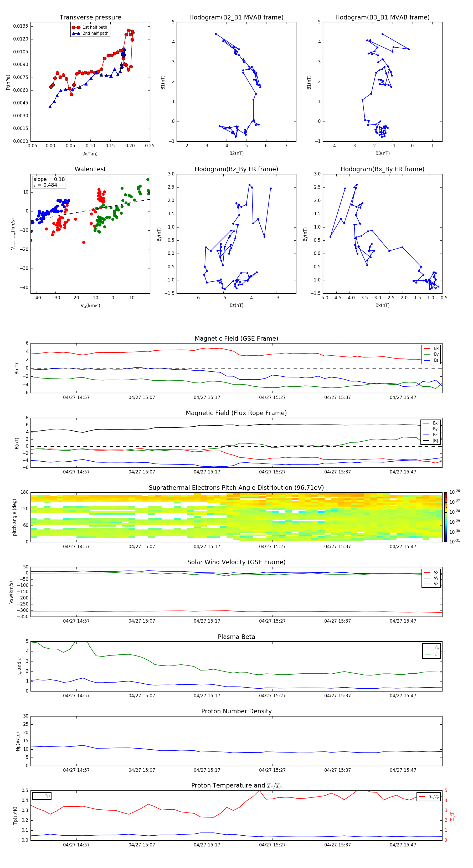
Task: Click the 'Hodogram(Bx_By FR frame)' title
Action: (382, 169)
